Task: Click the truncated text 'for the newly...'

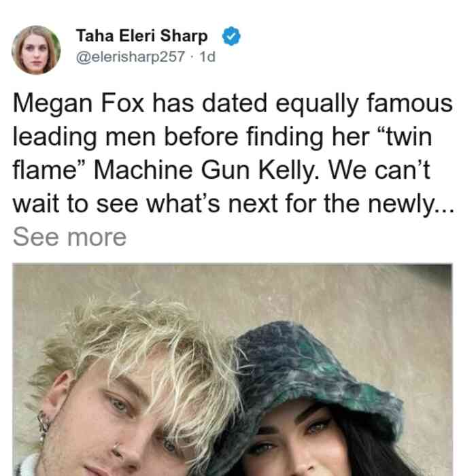Action: [x=370, y=203]
